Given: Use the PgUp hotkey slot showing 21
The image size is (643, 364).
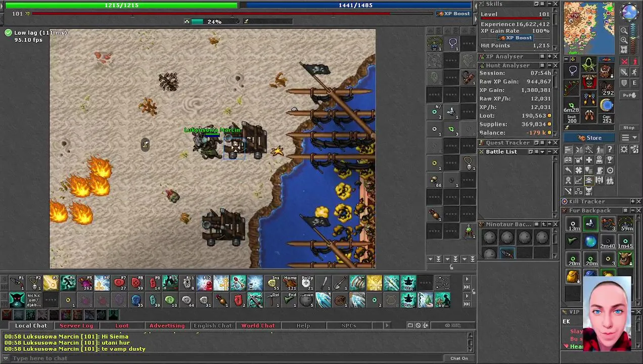Looking at the screenshot, I should point(306,283).
